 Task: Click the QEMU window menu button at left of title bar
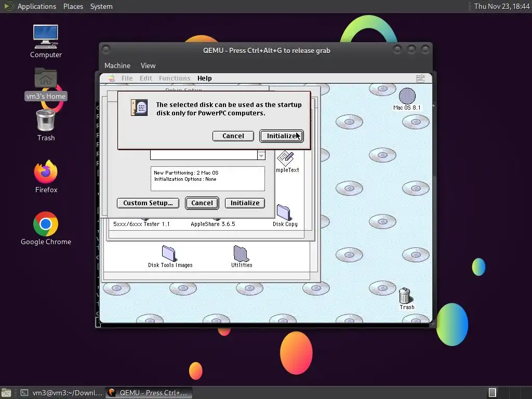click(x=106, y=50)
